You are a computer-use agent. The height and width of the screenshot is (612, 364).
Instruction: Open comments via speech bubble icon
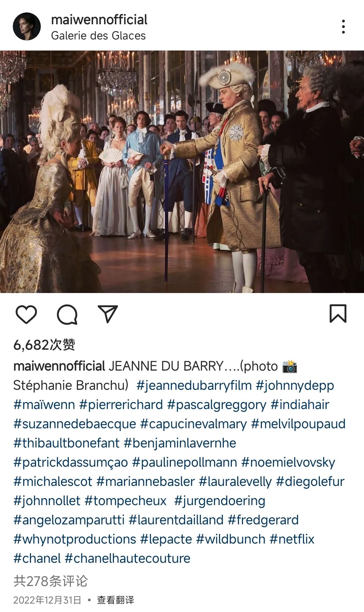(x=67, y=314)
